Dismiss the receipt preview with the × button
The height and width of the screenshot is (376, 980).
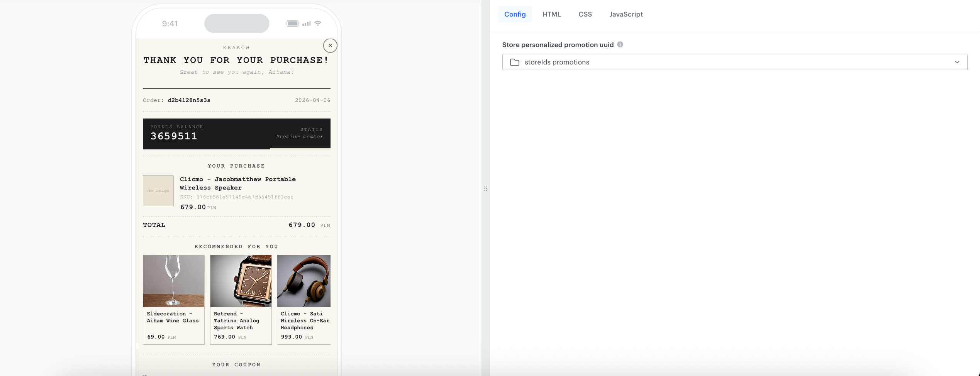(330, 45)
